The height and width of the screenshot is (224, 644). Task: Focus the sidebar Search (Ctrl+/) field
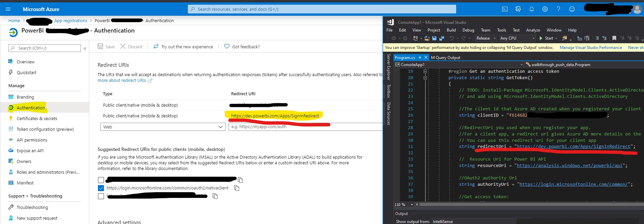pyautogui.click(x=45, y=48)
